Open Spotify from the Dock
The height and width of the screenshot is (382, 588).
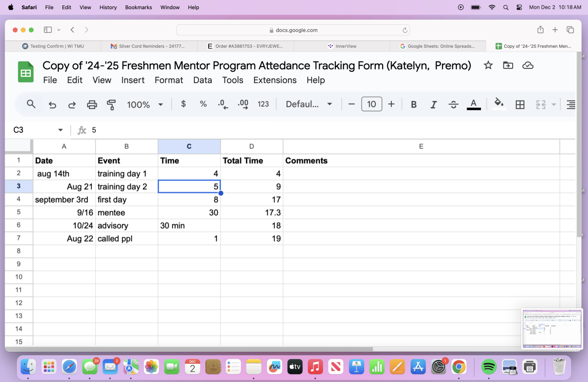pyautogui.click(x=489, y=367)
